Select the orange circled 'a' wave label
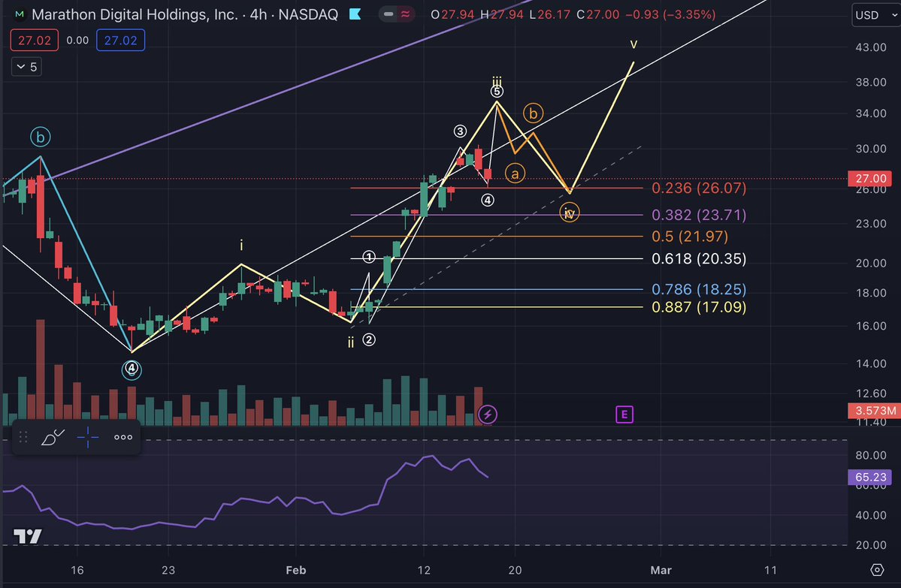 (515, 173)
